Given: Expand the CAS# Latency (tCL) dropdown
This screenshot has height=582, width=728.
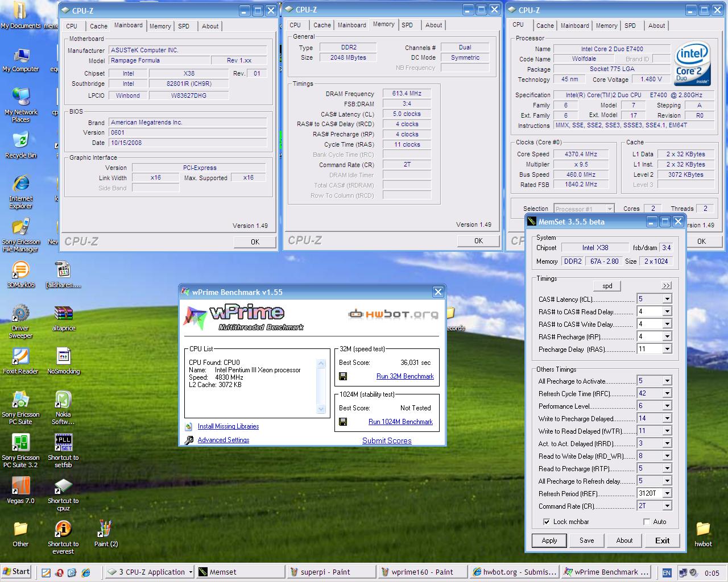Looking at the screenshot, I should pyautogui.click(x=667, y=299).
